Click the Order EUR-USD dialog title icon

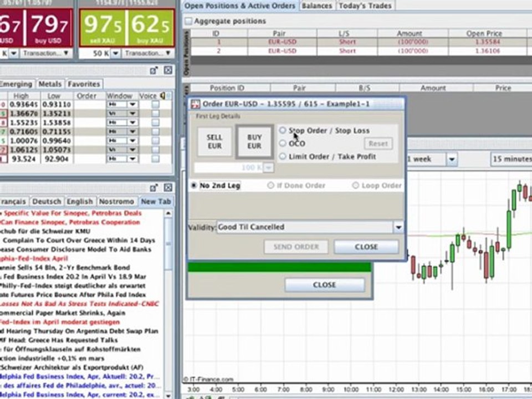tap(196, 104)
